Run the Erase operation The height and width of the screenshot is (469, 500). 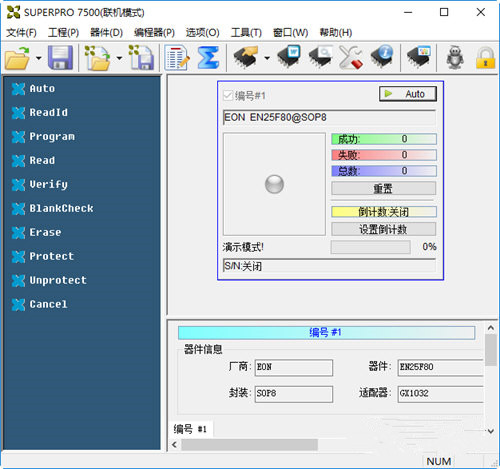(x=36, y=233)
